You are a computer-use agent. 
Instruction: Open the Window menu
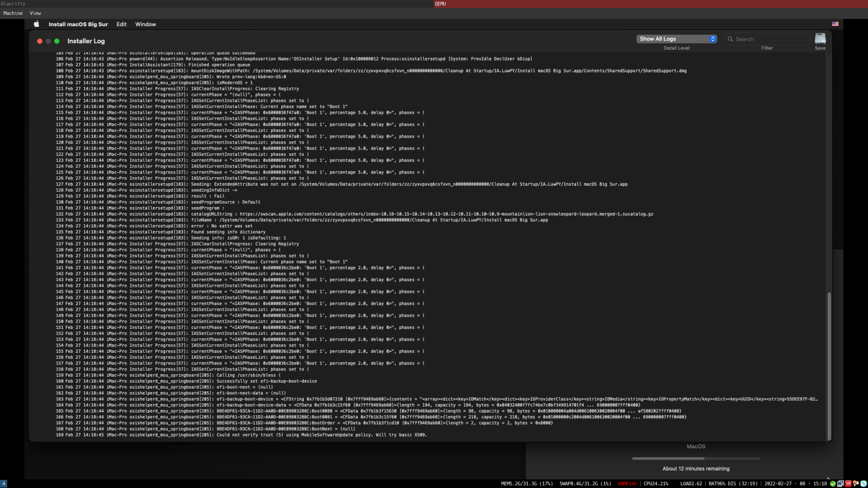pos(145,24)
